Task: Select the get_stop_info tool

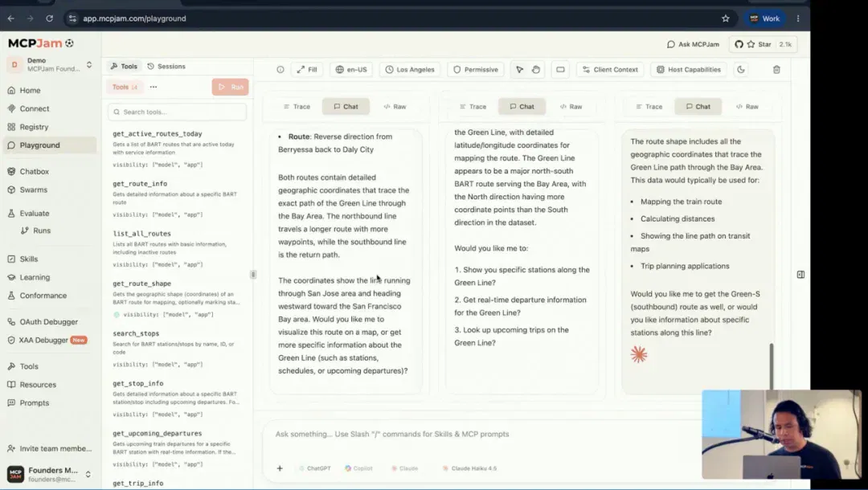Action: tap(177, 398)
